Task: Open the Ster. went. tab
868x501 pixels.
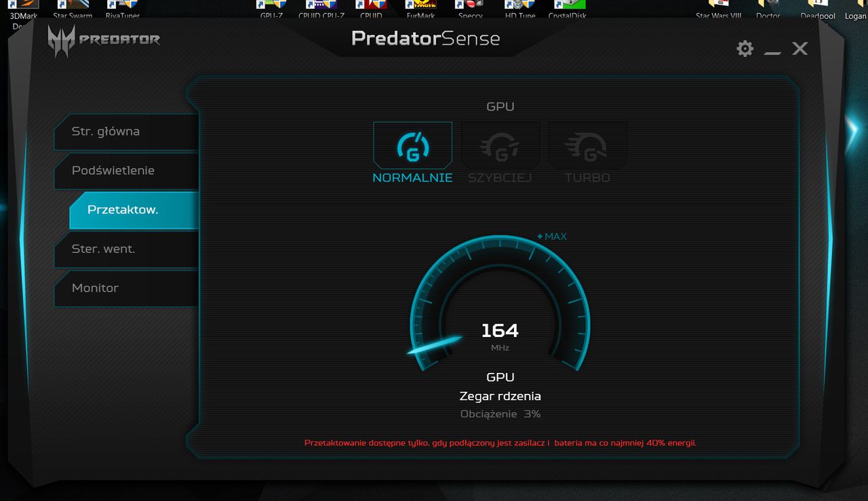Action: [126, 249]
